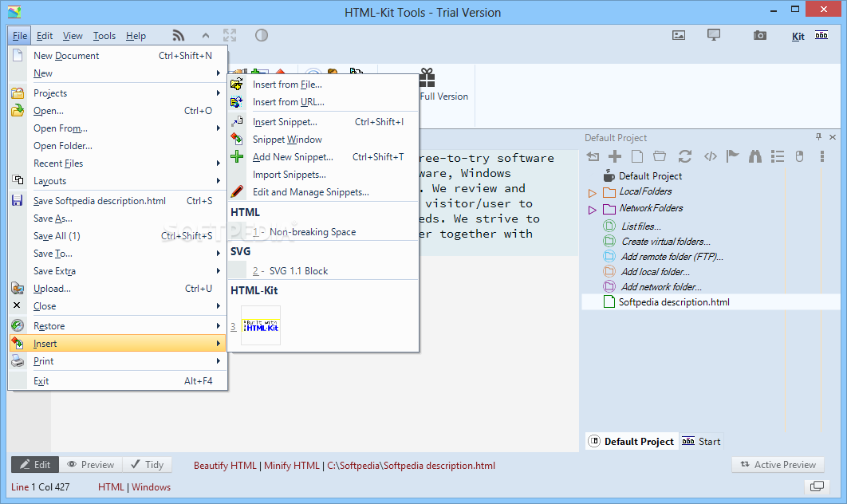The height and width of the screenshot is (504, 847).
Task: Switch to the Start tab
Action: [701, 441]
